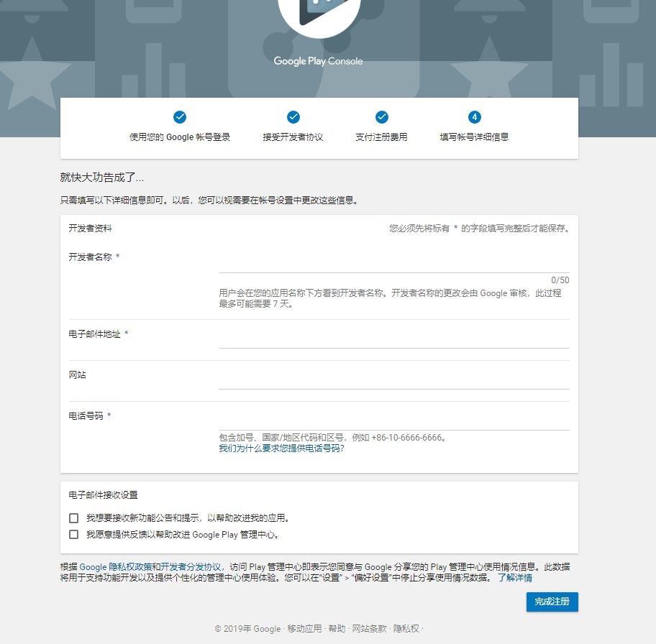
Task: Enable 我想要接收新功能公告和提示 checkbox
Action: coord(73,518)
